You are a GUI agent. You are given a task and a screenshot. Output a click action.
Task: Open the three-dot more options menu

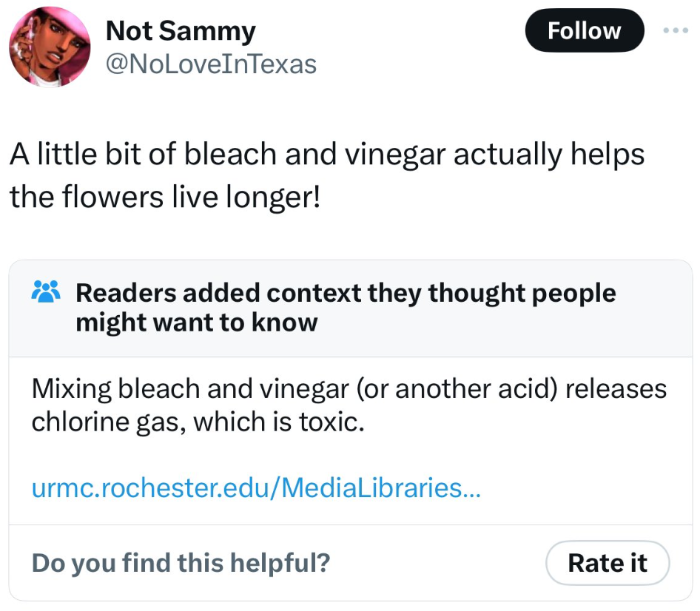pos(676,31)
